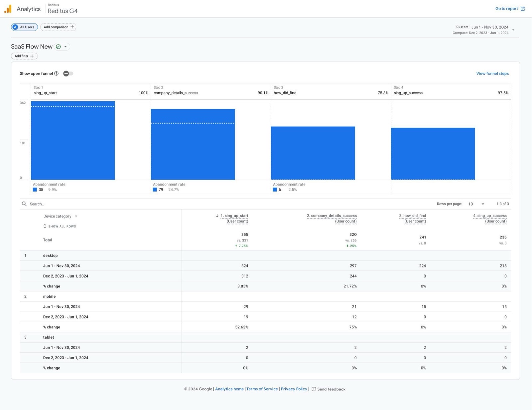Click Send feedback text in footer

[331, 389]
